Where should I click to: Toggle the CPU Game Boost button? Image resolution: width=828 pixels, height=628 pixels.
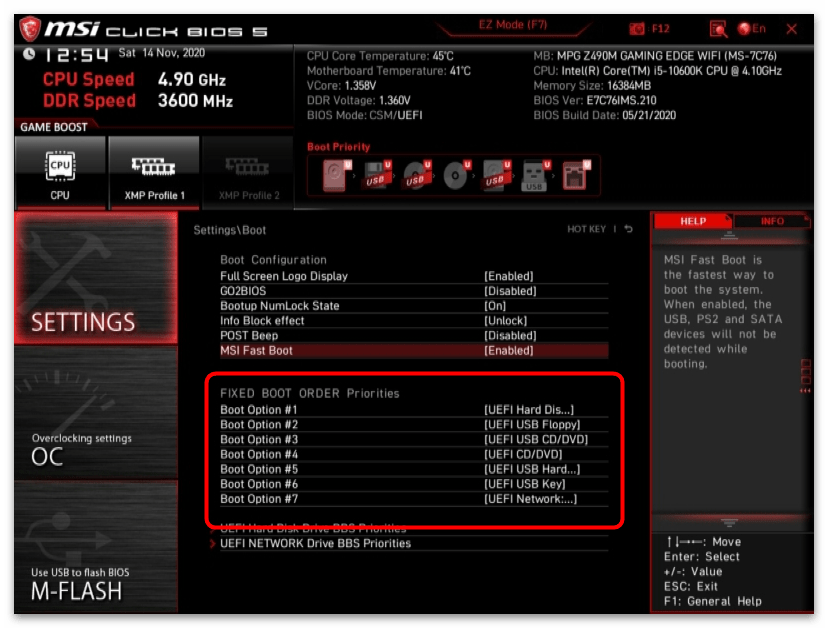pyautogui.click(x=60, y=170)
